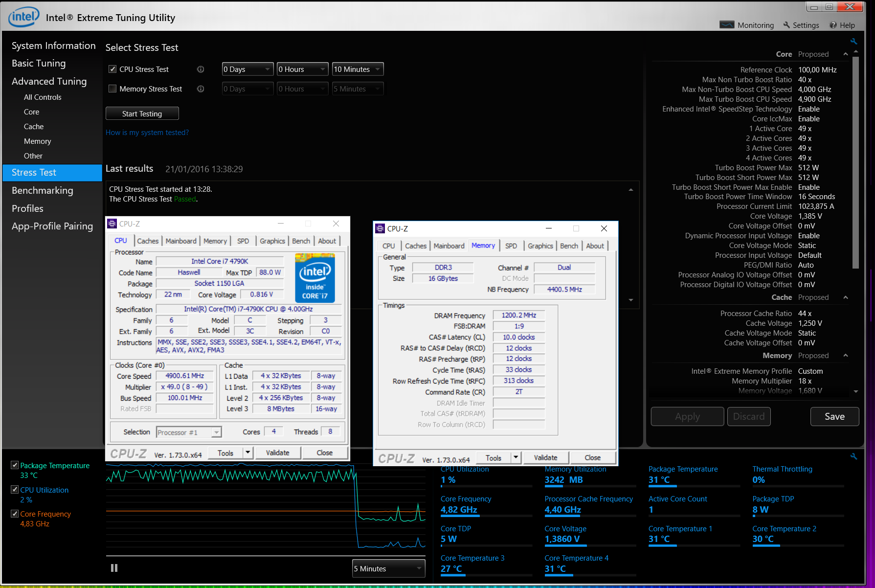
Task: Select the Core item under Advanced Tuning
Action: pos(31,112)
